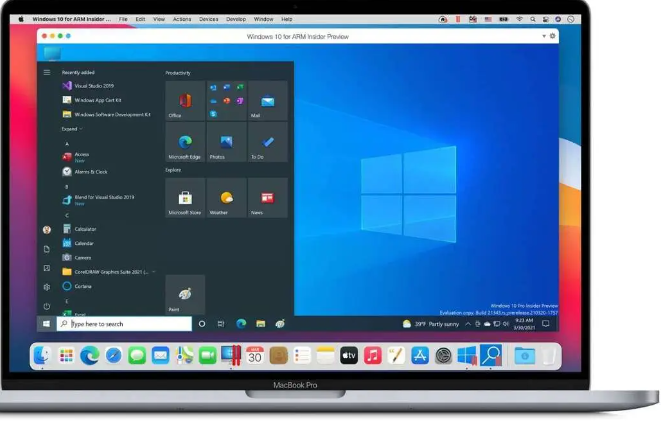Viewport: 662px width, 422px height.
Task: Open the Develop menu
Action: click(236, 19)
